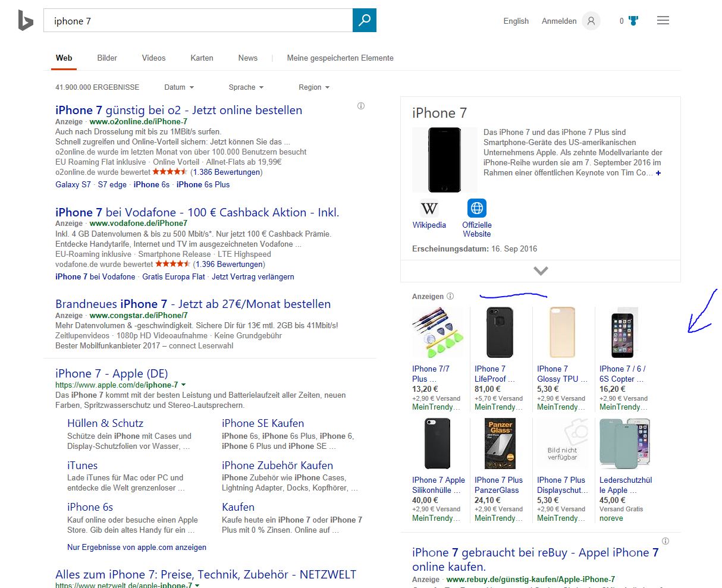Viewport: 722px width, 588px height.
Task: Open the o2 iPhone 7 günstig ad
Action: [x=178, y=110]
